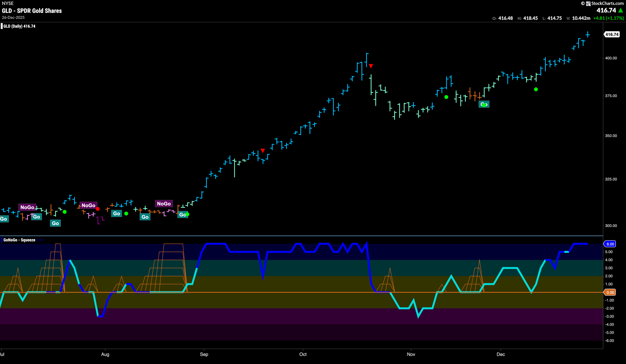626x364 pixels.
Task: Click the red triangle marker in mid-September
Action: click(x=263, y=151)
